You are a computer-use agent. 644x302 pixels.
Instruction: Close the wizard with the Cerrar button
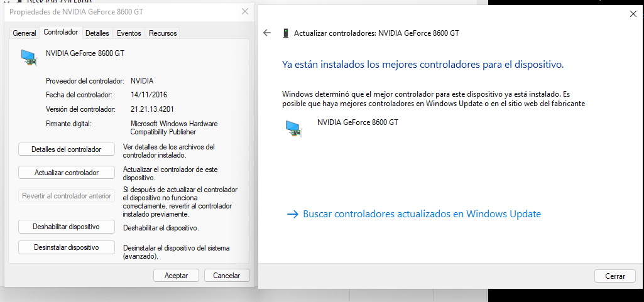pos(615,276)
